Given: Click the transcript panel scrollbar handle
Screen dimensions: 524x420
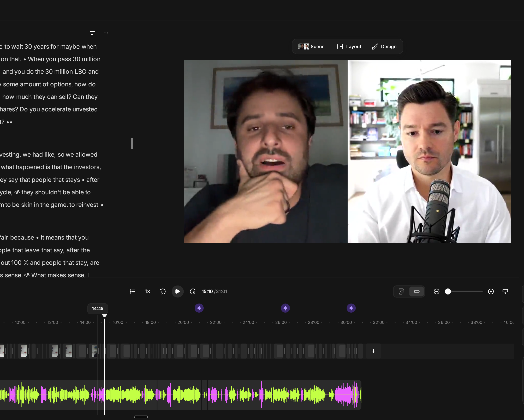Looking at the screenshot, I should (x=132, y=143).
